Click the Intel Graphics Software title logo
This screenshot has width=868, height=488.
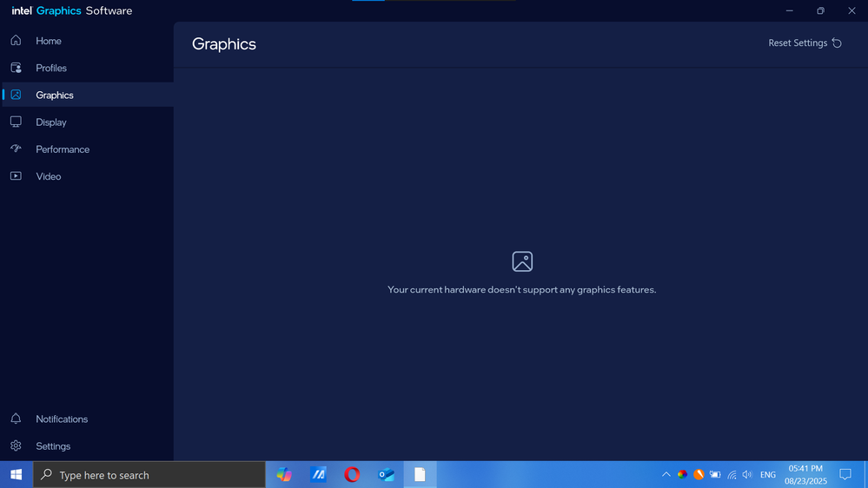pos(72,11)
